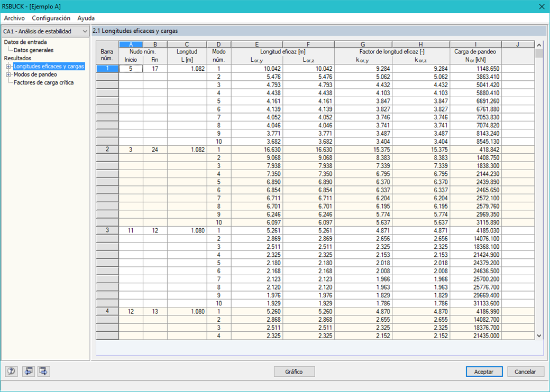Click table scrollbar up arrow
This screenshot has width=550, height=392.
tap(539, 45)
